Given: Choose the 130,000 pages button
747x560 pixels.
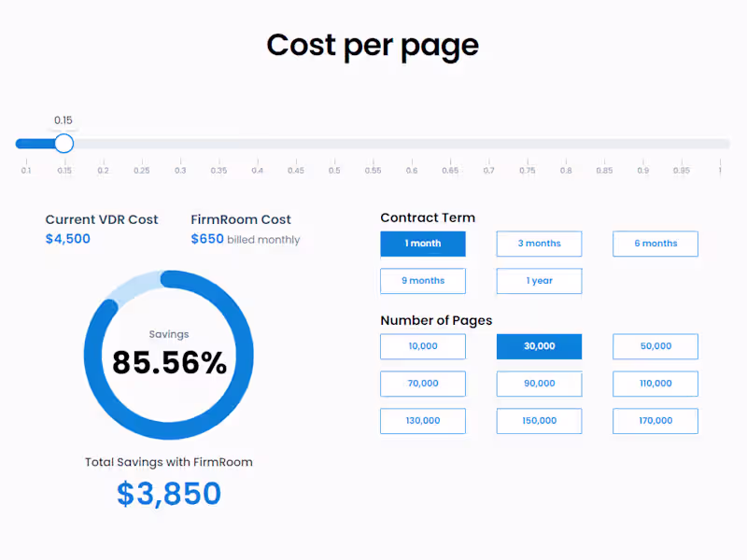Looking at the screenshot, I should 423,421.
